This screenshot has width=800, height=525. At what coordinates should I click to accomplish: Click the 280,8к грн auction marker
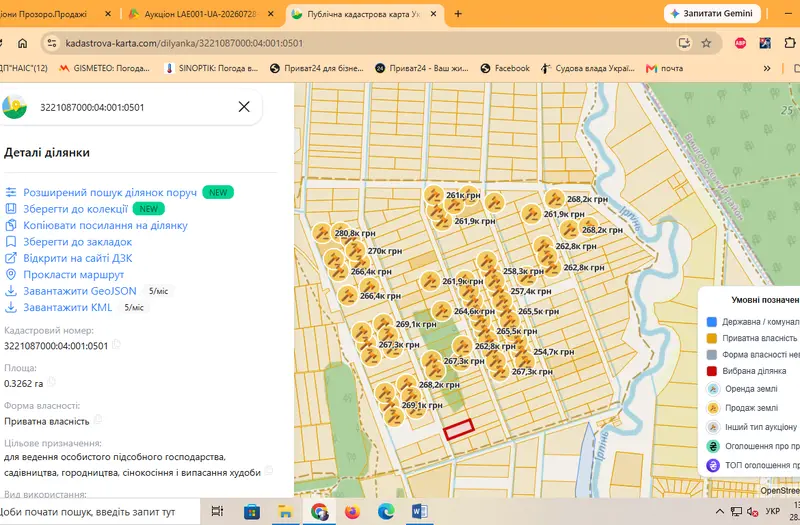(322, 233)
